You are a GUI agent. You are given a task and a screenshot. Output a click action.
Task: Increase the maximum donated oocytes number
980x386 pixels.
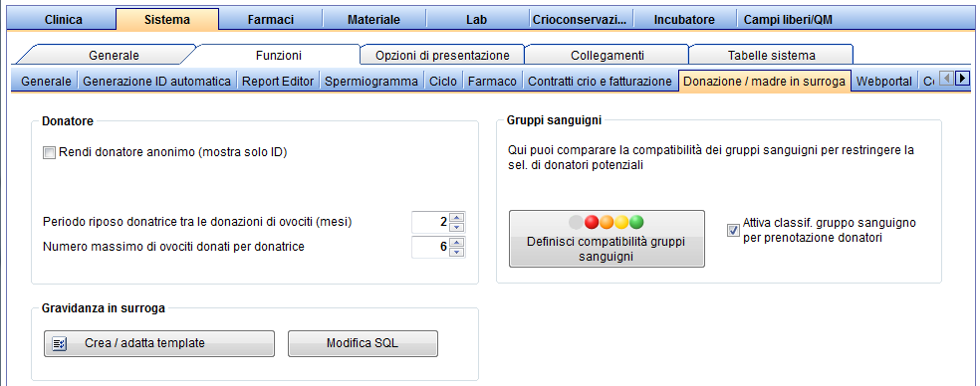pos(457,243)
